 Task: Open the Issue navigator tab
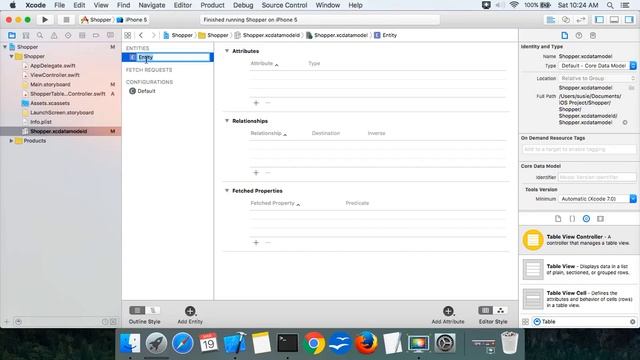pyautogui.click(x=54, y=36)
